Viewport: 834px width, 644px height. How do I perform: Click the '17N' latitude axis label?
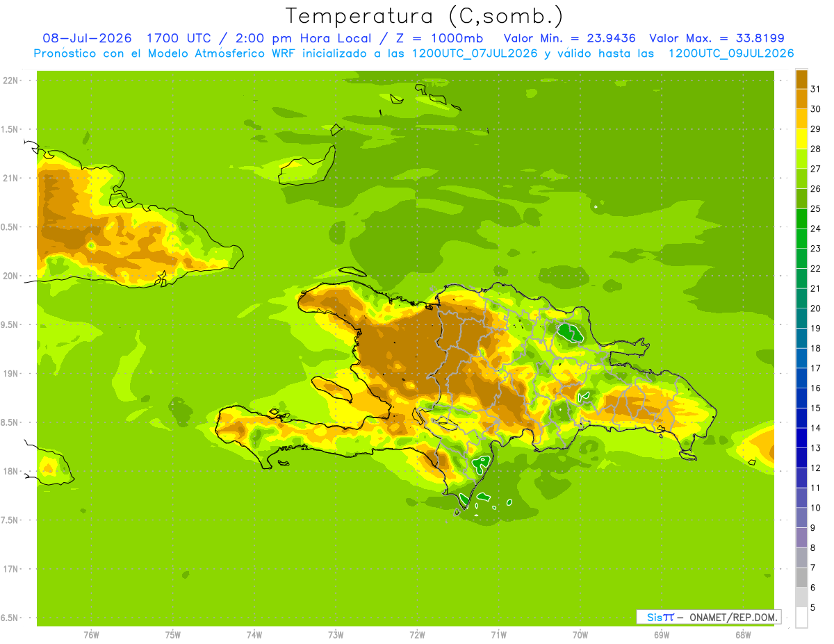coord(10,569)
